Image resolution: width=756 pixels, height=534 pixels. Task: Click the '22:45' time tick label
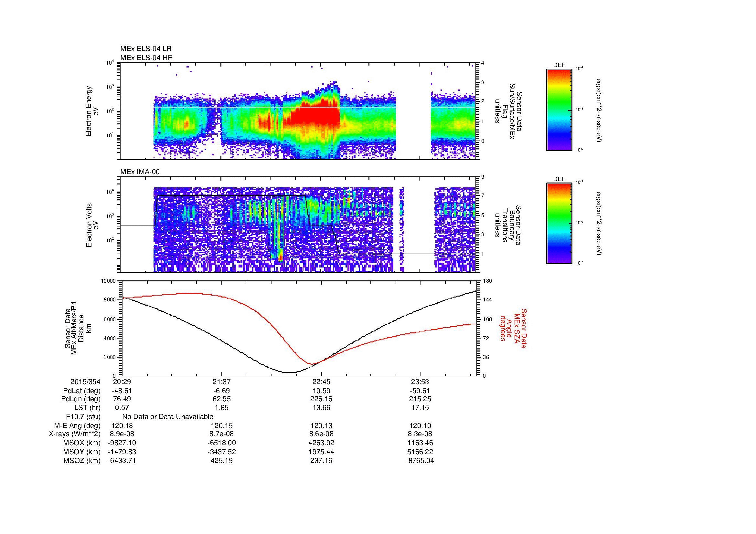(321, 382)
